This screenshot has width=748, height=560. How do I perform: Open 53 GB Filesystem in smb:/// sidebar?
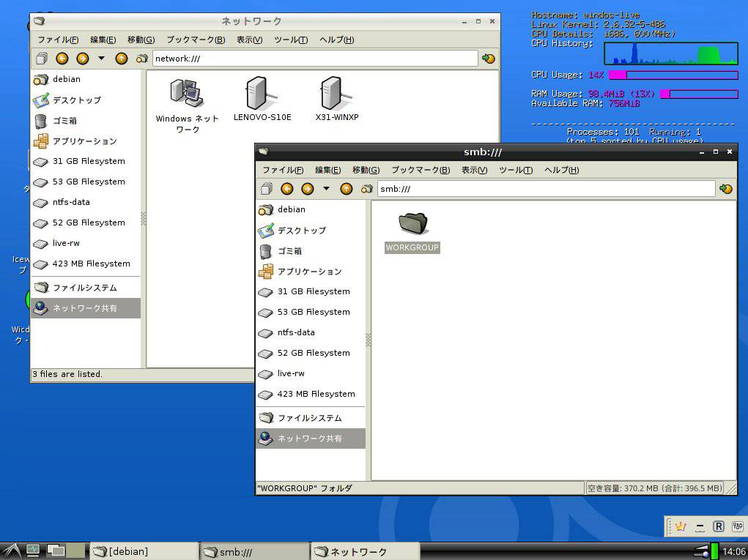point(311,312)
